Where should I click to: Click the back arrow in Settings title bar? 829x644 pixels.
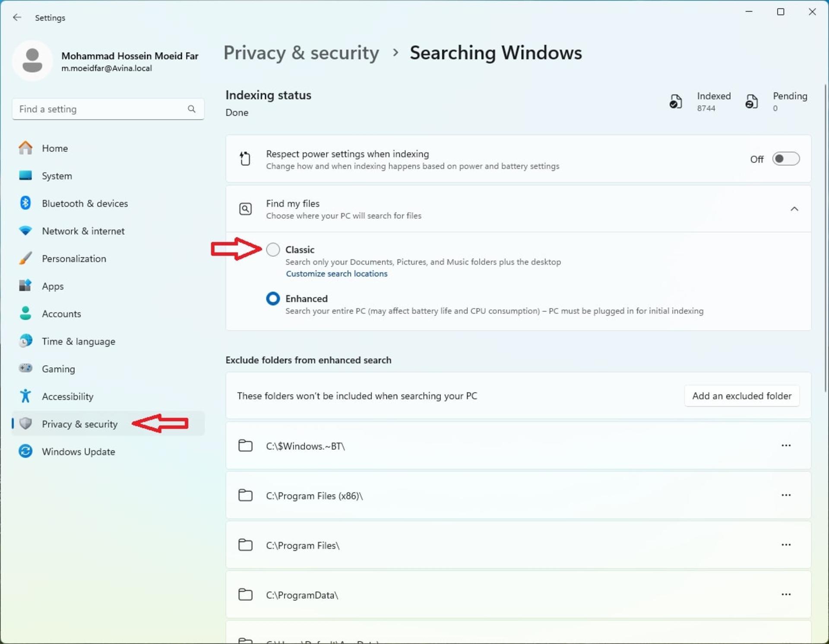(17, 17)
